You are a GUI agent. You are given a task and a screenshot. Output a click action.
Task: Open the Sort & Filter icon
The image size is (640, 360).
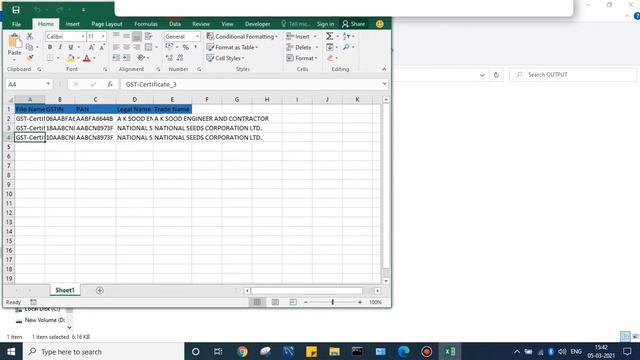(x=347, y=36)
